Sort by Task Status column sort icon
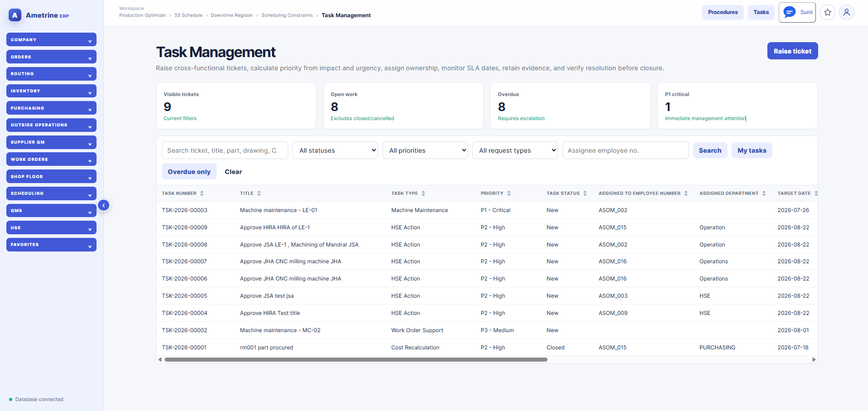 (585, 193)
